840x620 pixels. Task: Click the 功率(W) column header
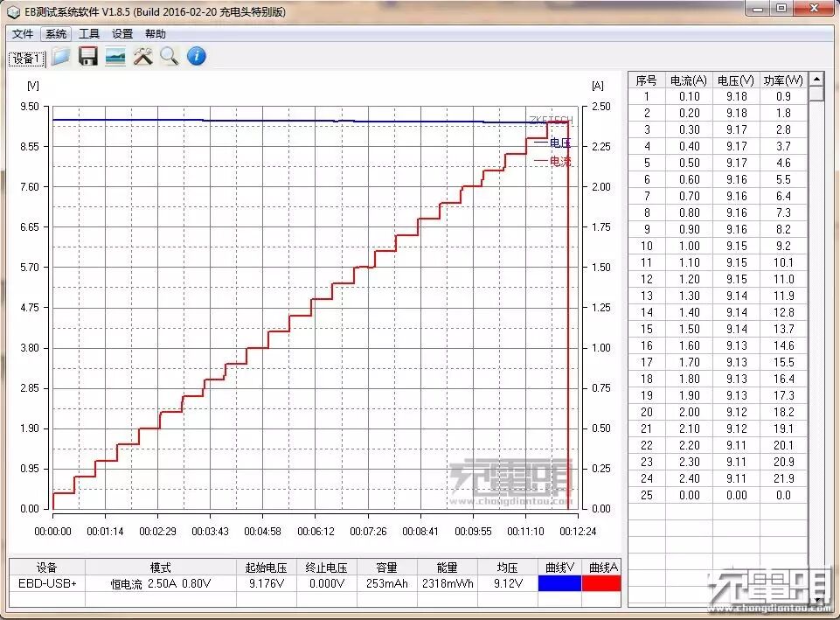783,80
